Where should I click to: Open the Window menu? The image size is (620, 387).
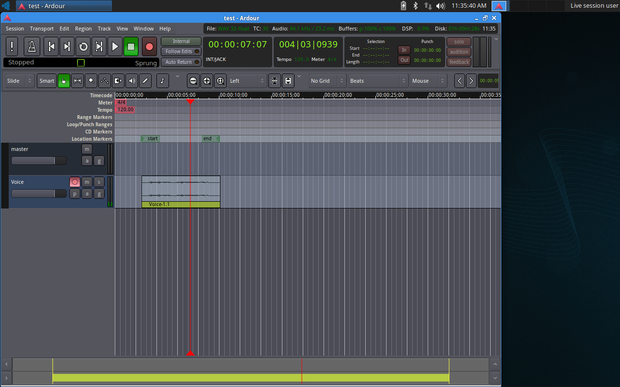coord(143,28)
